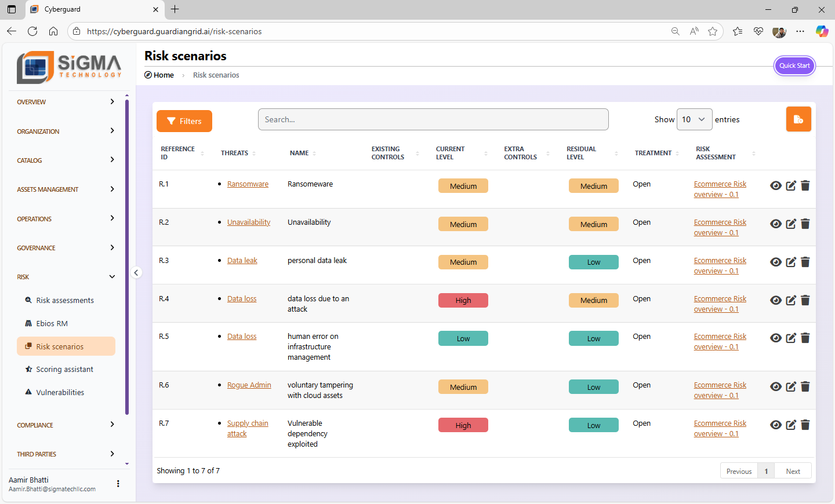This screenshot has height=504, width=835.
Task: Click the eye icon for row R.5
Action: click(776, 338)
